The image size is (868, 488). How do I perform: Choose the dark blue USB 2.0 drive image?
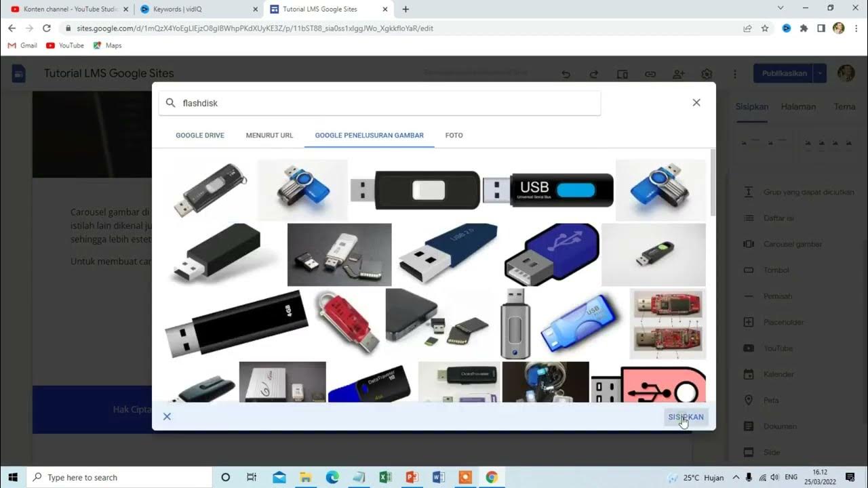click(x=448, y=253)
